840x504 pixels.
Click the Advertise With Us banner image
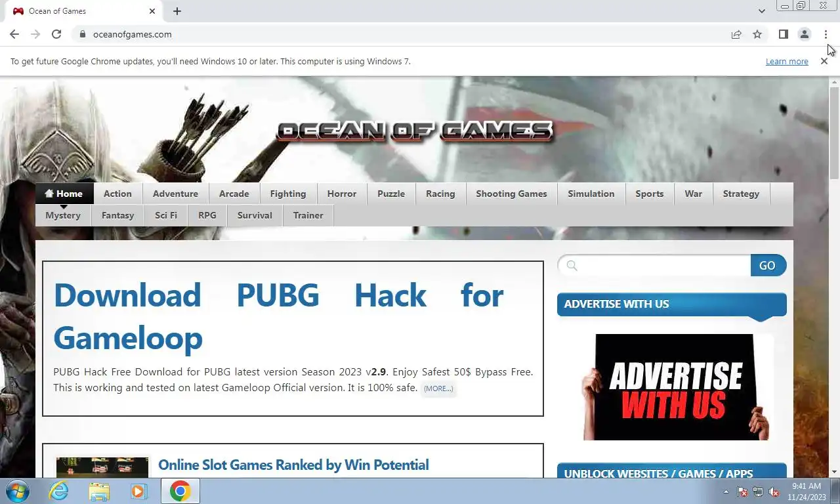pyautogui.click(x=676, y=387)
